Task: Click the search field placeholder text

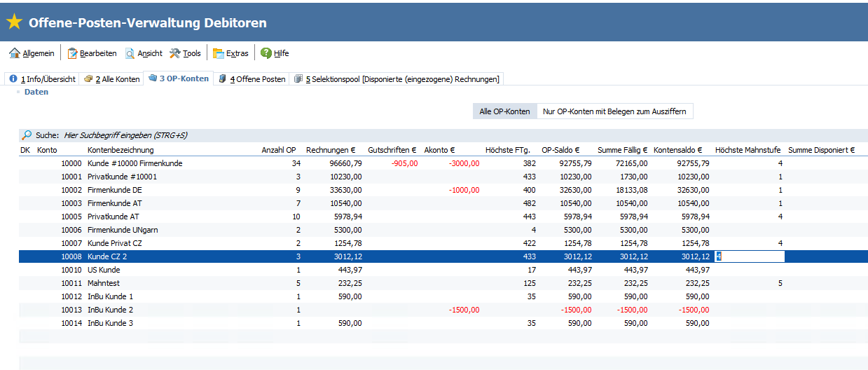Action: tap(125, 135)
